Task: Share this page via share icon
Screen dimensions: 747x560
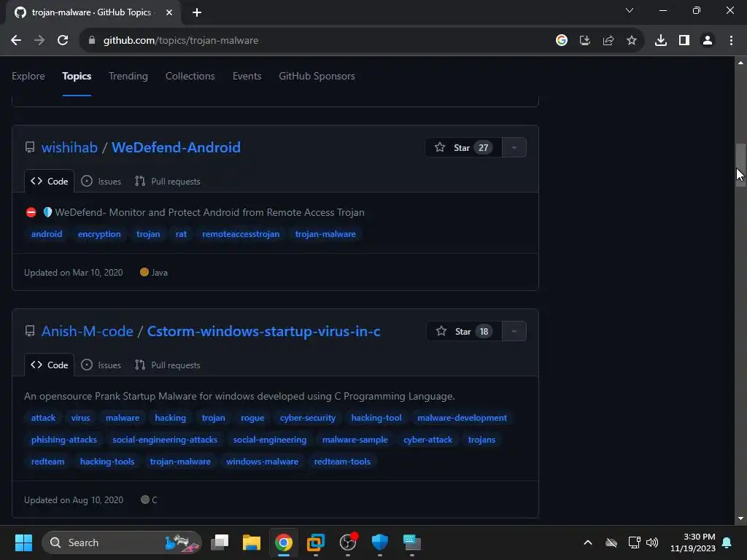Action: point(608,41)
